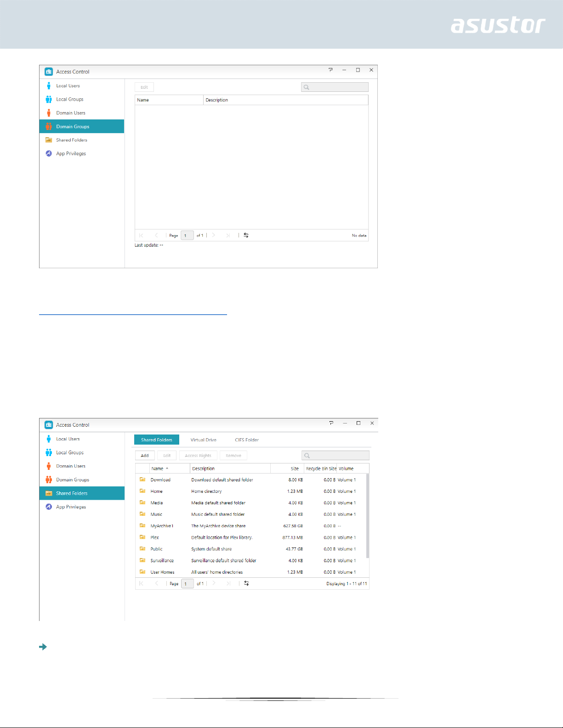The height and width of the screenshot is (728, 563).
Task: Go to next page in lower window pager
Action: point(214,583)
